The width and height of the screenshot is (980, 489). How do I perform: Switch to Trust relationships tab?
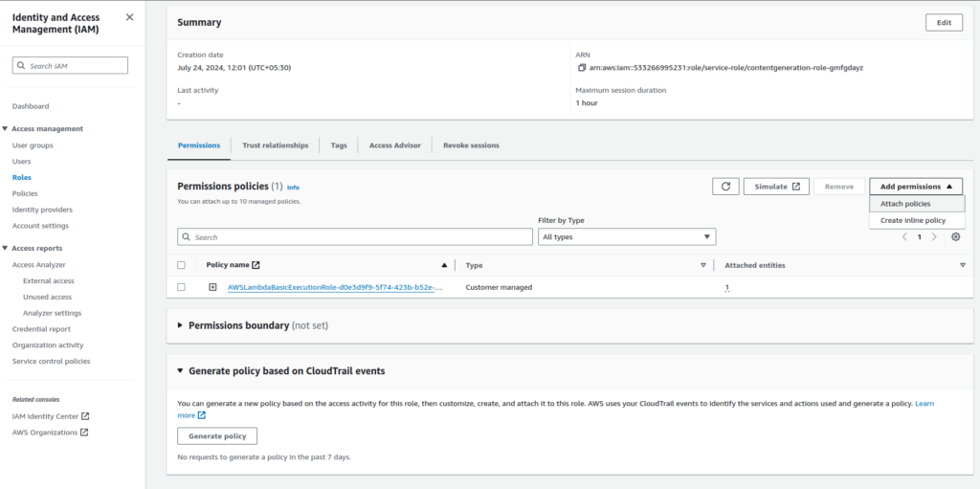tap(275, 145)
